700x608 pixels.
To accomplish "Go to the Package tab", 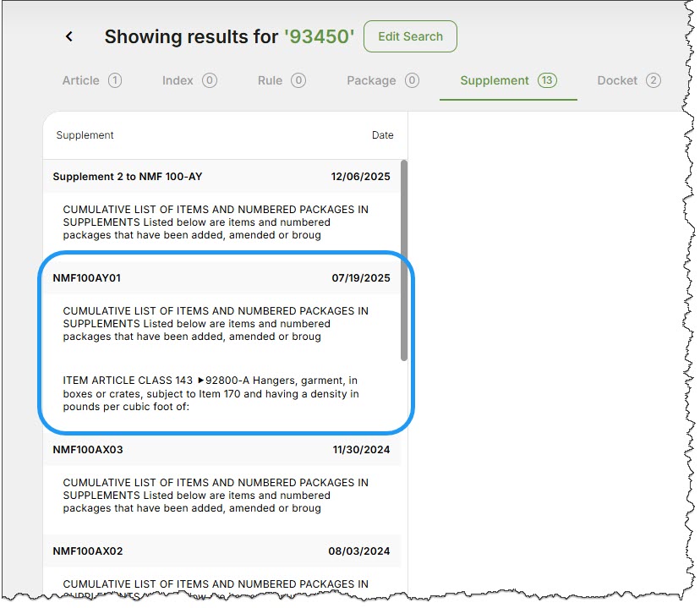I will click(x=371, y=80).
